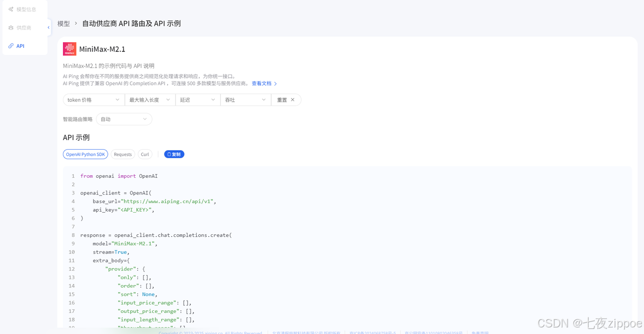Click the "order" key in code
644x334 pixels.
(128, 286)
